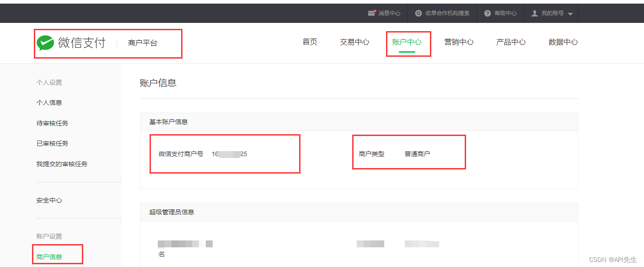644x267 pixels.
Task: Open 我提交的审核任务 in sidebar
Action: pyautogui.click(x=62, y=164)
